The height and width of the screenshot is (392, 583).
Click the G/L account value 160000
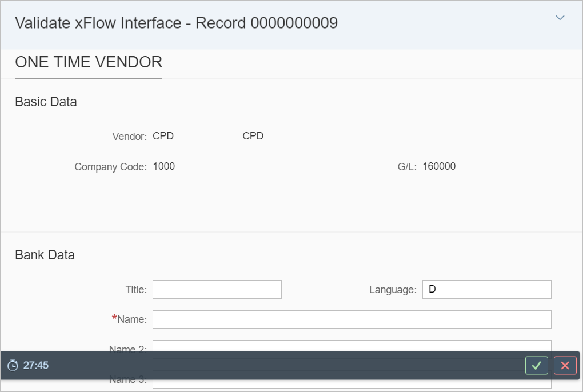pyautogui.click(x=439, y=167)
